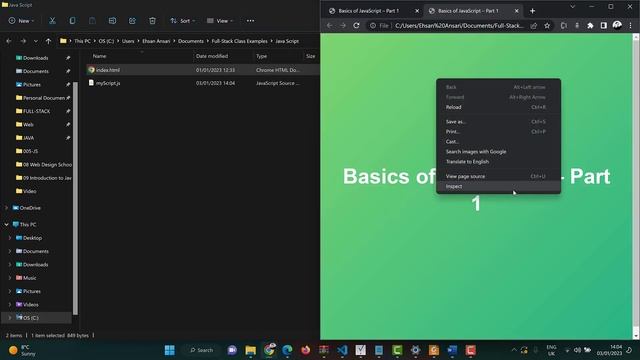Expand the Music node under This PC
The width and height of the screenshot is (640, 360).
click(x=10, y=278)
